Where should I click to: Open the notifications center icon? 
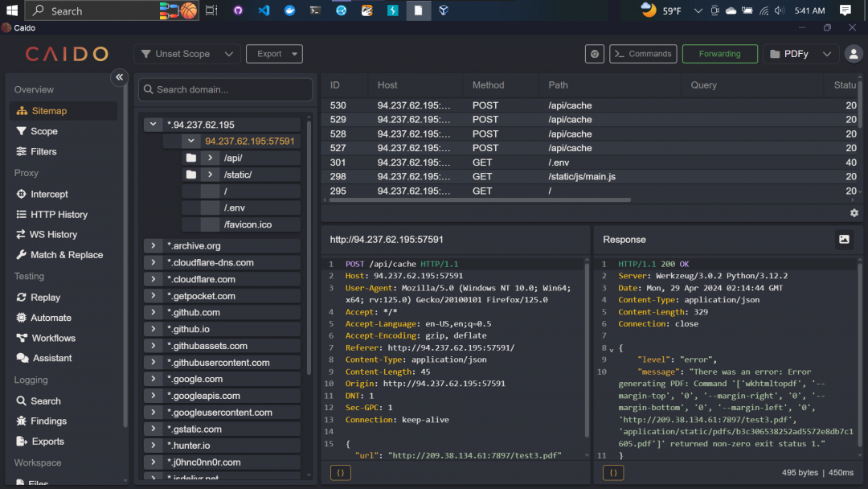(x=845, y=10)
